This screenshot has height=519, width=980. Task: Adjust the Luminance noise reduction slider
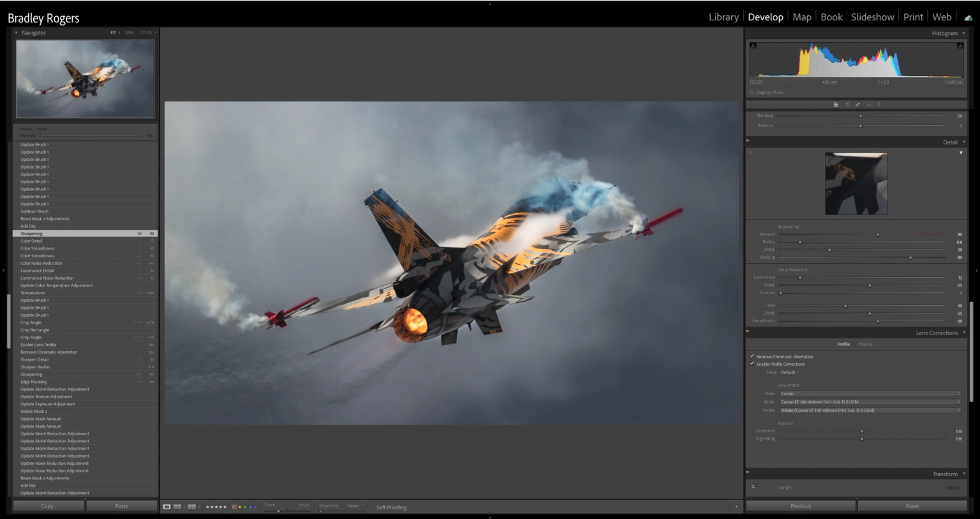point(800,278)
